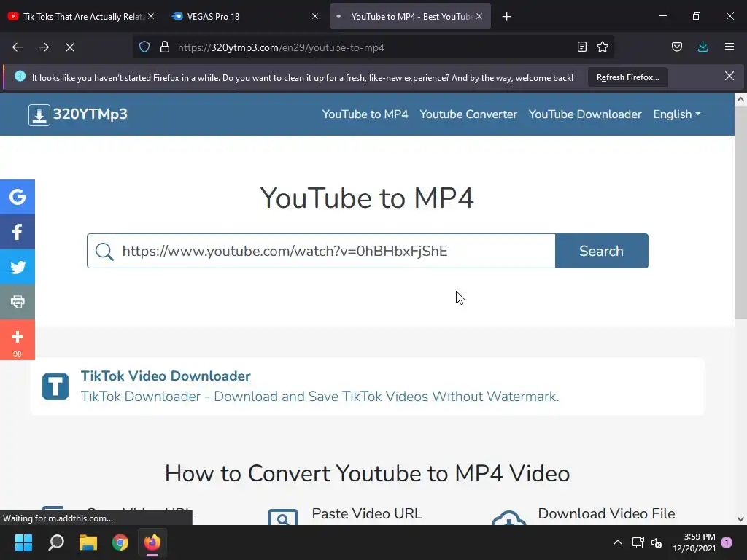This screenshot has height=560, width=747.
Task: Open the Windows Start menu
Action: (23, 542)
